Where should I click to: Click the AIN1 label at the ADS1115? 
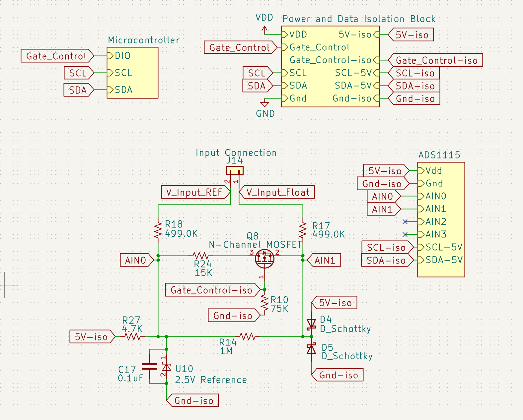[384, 209]
